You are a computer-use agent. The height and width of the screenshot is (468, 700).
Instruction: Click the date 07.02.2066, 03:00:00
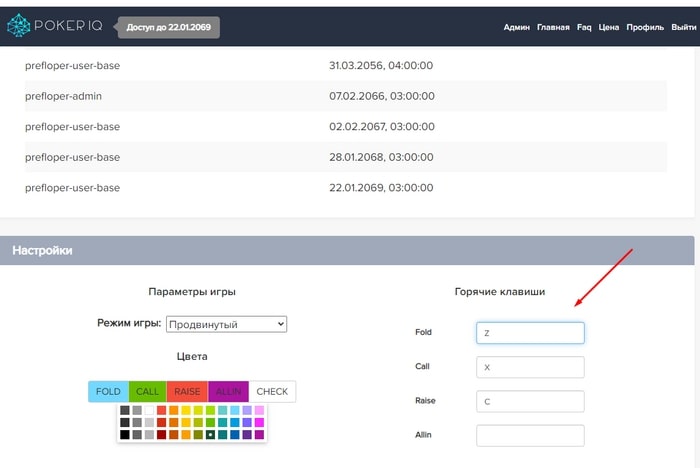click(x=382, y=96)
